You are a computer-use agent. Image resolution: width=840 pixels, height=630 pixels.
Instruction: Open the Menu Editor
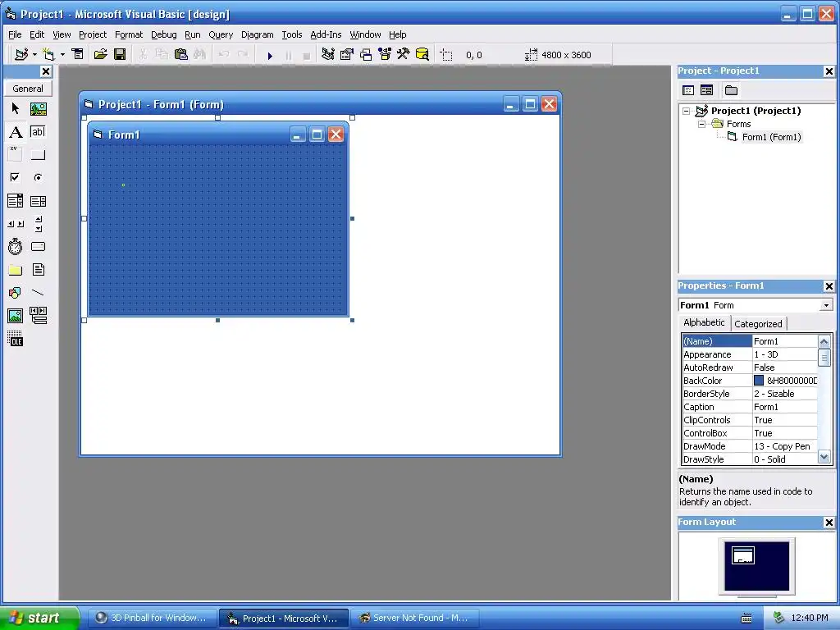point(78,54)
